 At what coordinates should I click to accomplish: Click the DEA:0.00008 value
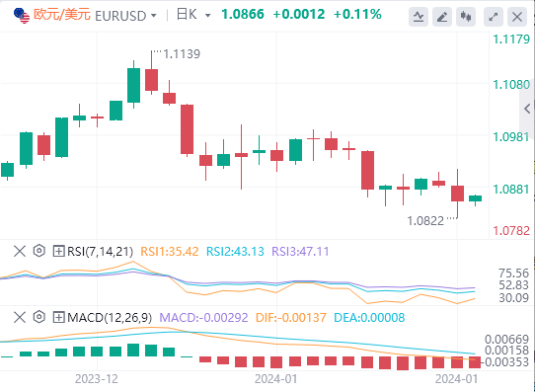point(369,318)
